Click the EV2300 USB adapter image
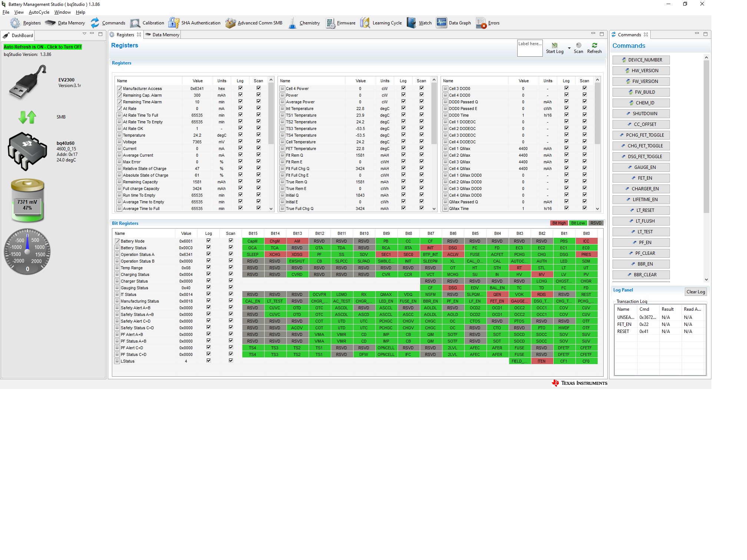Screen dimensions: 747x560 pyautogui.click(x=27, y=82)
